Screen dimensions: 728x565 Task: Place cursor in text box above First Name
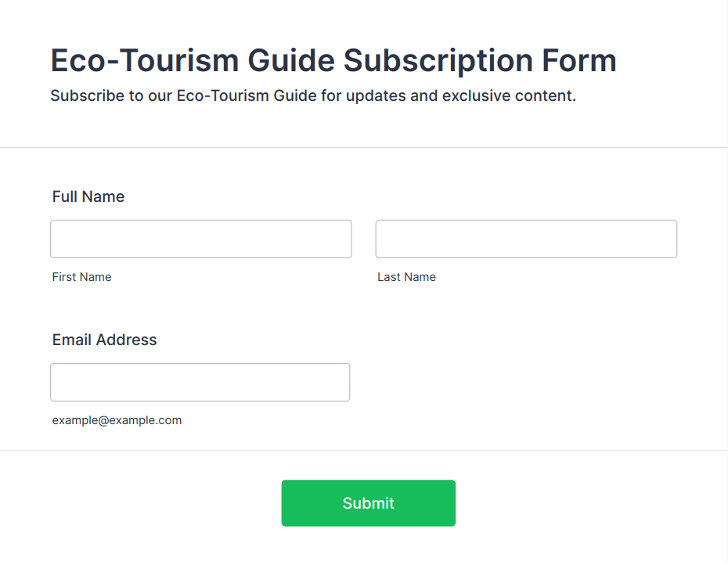[x=201, y=239]
